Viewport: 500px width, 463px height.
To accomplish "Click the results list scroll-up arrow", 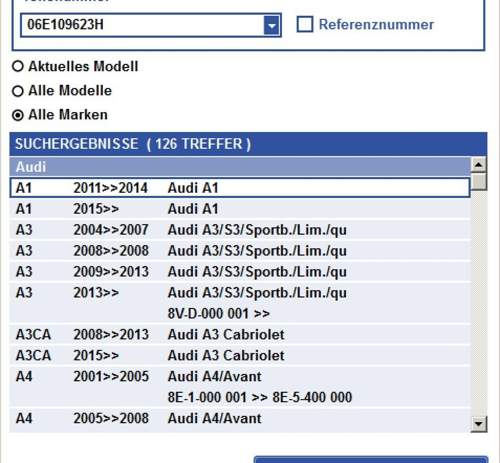I will 479,164.
